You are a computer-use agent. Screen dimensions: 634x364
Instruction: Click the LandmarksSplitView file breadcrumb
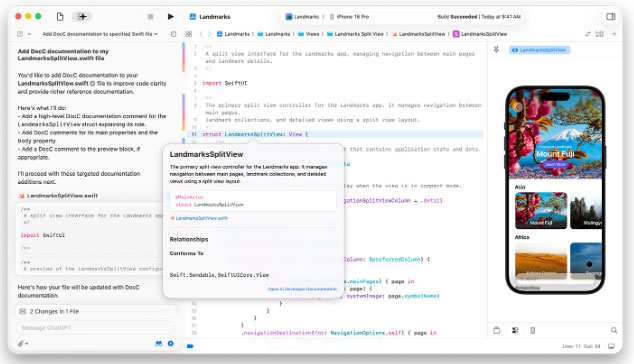coord(418,34)
